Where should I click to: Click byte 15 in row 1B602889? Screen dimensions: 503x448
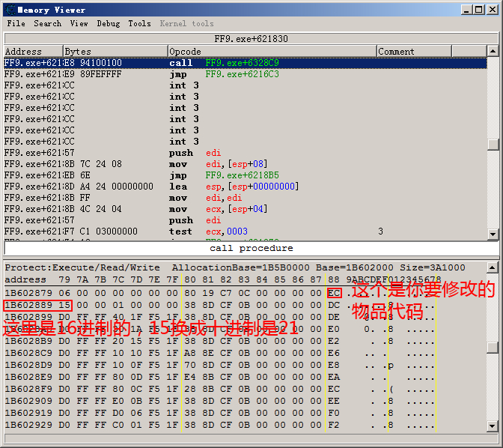click(64, 305)
